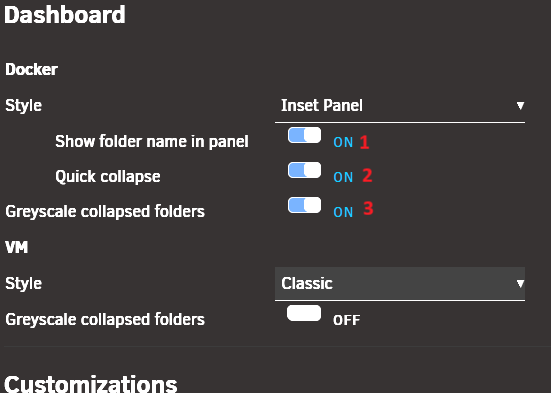Turn off Docker Greyscale collapsed folders switch

pyautogui.click(x=304, y=205)
